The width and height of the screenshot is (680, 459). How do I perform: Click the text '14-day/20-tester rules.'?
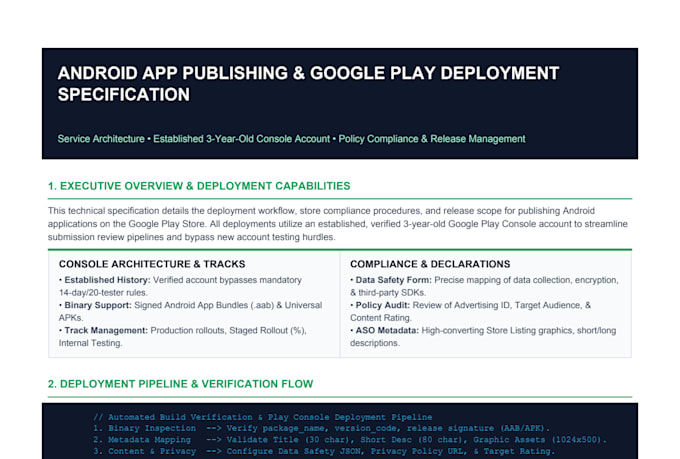(x=103, y=292)
